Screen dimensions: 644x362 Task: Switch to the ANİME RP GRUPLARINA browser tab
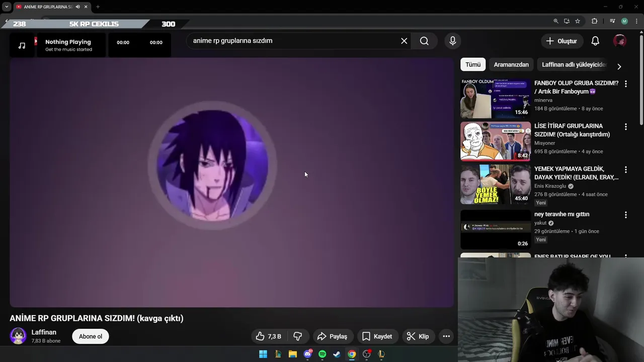click(48, 7)
